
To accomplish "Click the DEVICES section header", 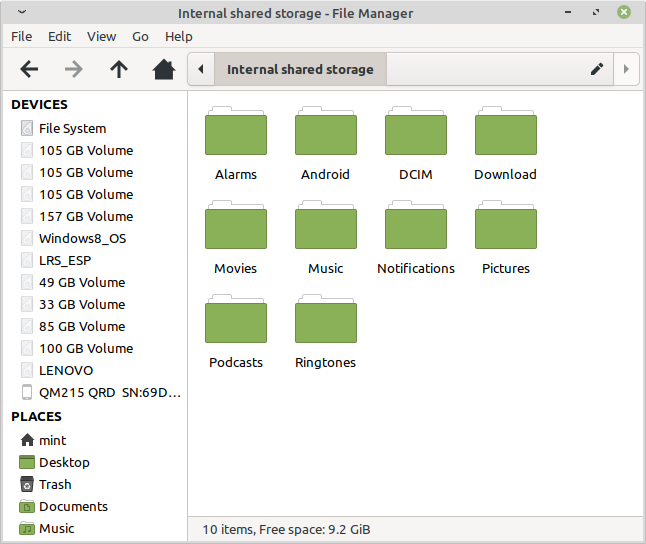I will click(x=40, y=105).
